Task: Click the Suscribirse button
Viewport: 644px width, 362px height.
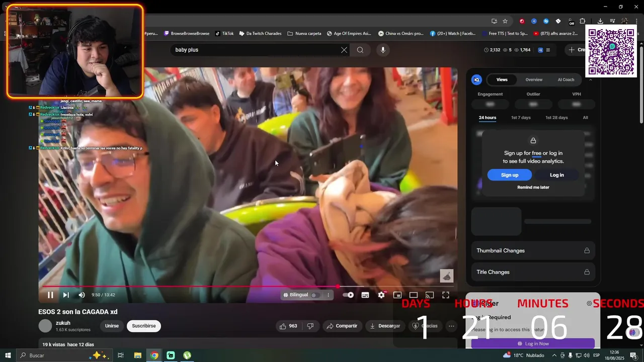Action: [x=144, y=326]
